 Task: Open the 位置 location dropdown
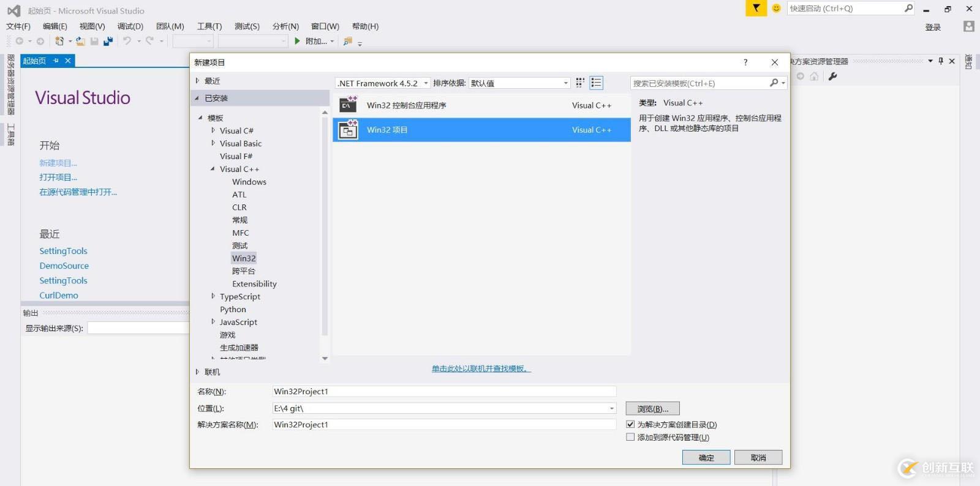pos(611,408)
